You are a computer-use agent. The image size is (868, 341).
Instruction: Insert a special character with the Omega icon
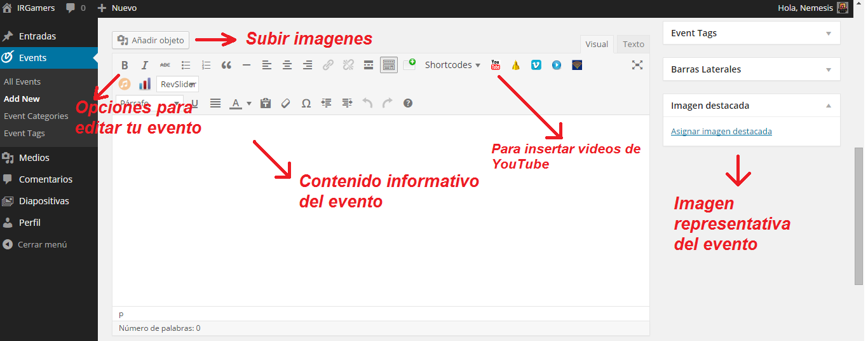(306, 103)
